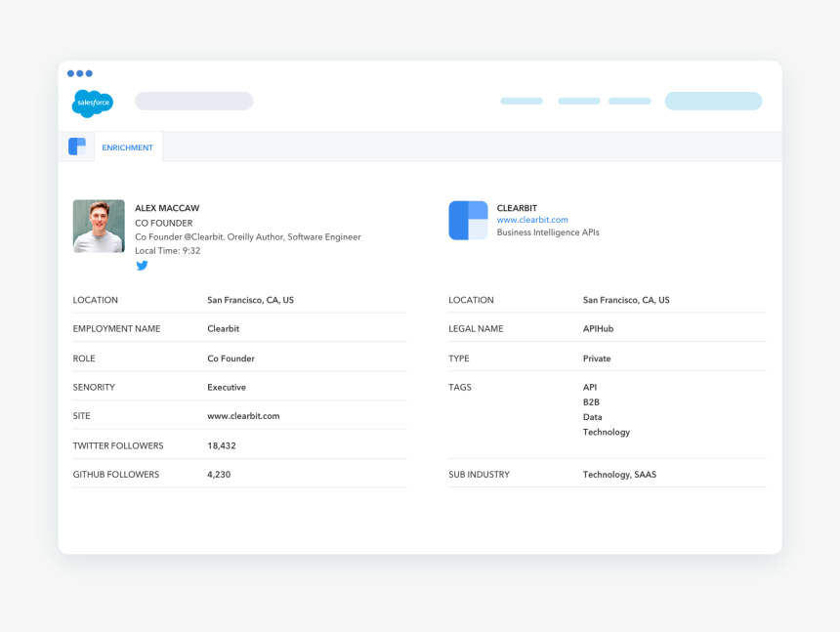Click the Local Time: 9:32 text
This screenshot has width=840, height=632.
[x=168, y=251]
